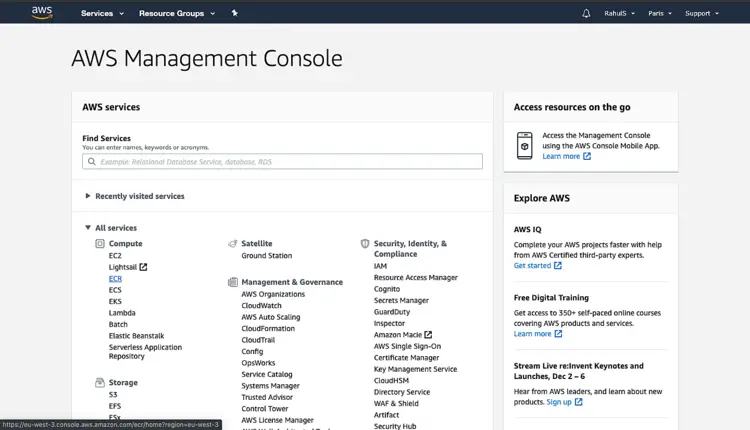This screenshot has height=430, width=750.
Task: Open the notifications bell icon
Action: tap(586, 13)
